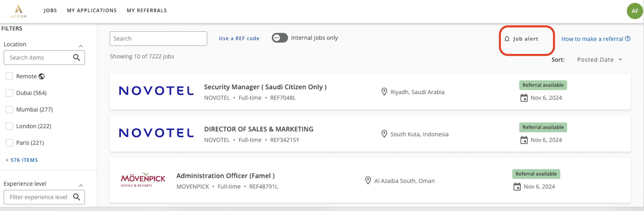Open the Security Manager ( Saudi Citizen Only ) job

265,87
